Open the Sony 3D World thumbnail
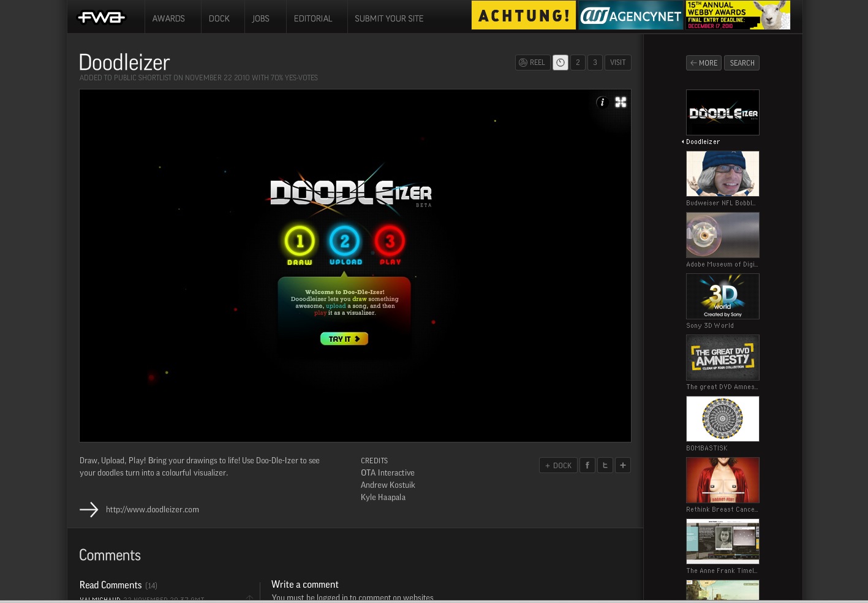This screenshot has height=603, width=868. [x=722, y=297]
